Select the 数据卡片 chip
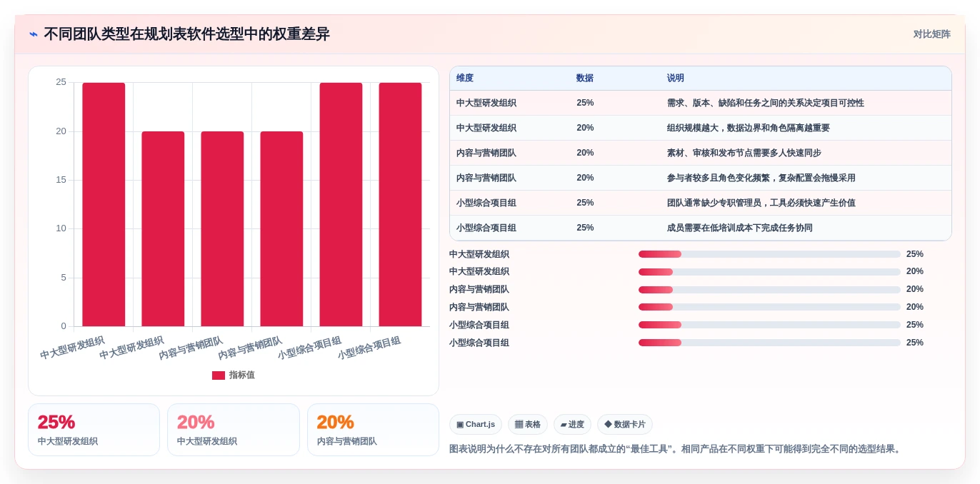 [x=625, y=425]
